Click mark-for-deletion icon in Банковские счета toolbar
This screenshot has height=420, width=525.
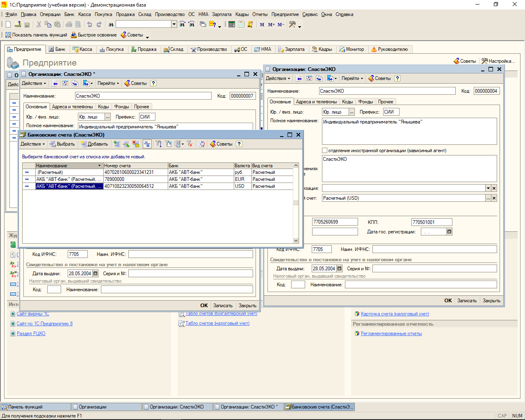click(136, 144)
